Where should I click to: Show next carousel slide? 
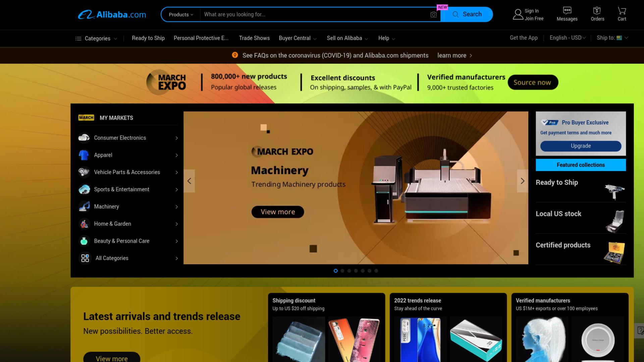click(522, 181)
